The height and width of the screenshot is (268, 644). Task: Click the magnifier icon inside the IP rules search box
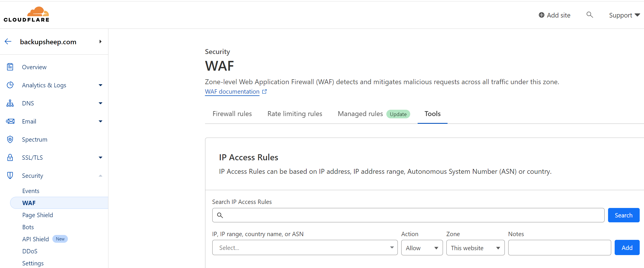pos(220,215)
